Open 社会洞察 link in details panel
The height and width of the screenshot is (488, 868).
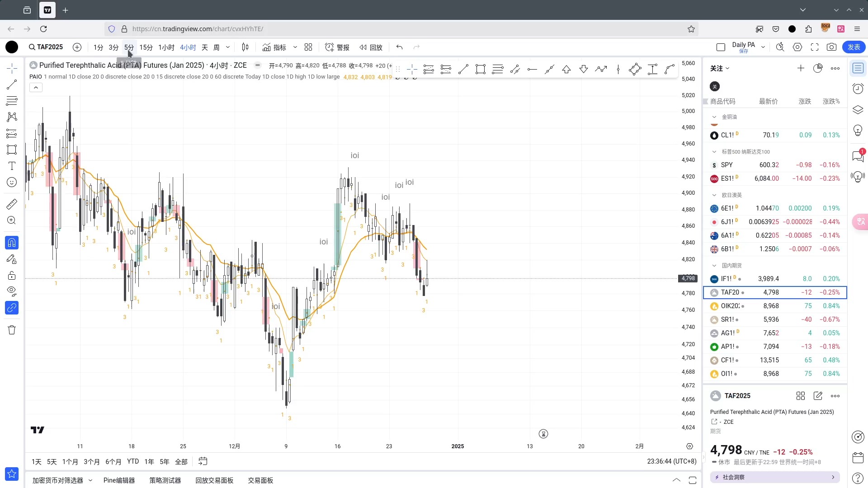[775, 477]
